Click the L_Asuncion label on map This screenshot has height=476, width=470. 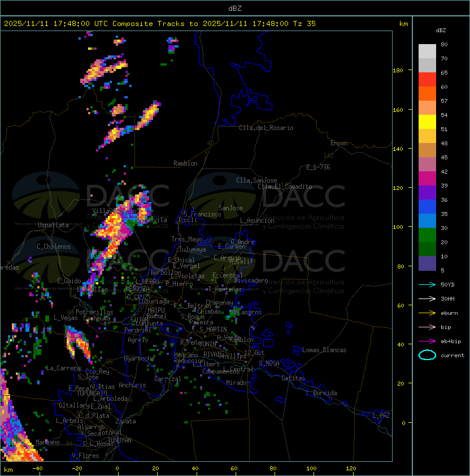[x=257, y=220]
